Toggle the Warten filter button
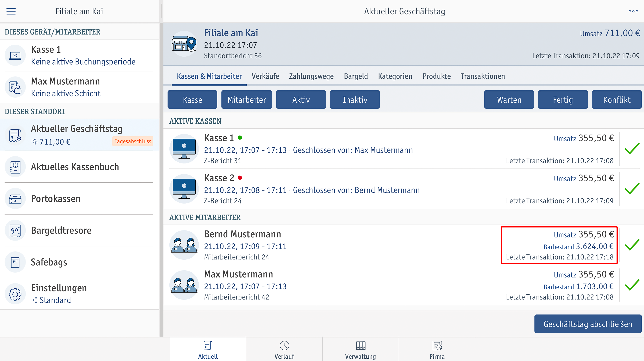644x361 pixels. tap(509, 99)
